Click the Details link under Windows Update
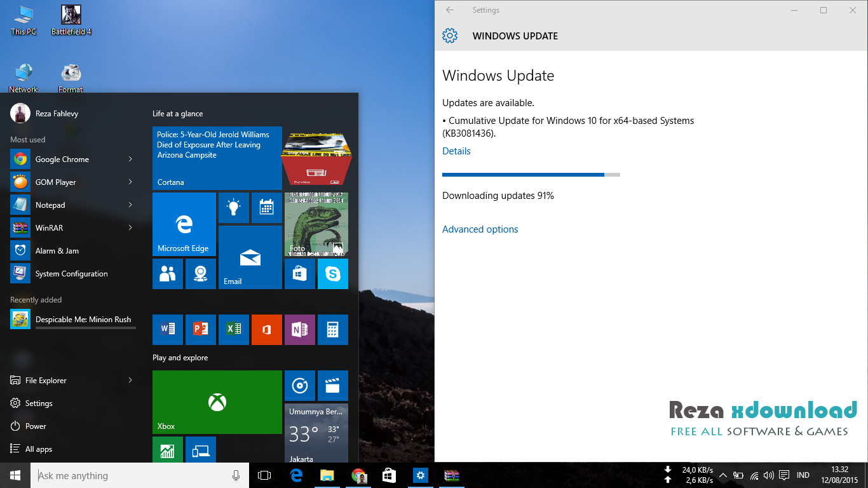868x488 pixels. coord(456,151)
